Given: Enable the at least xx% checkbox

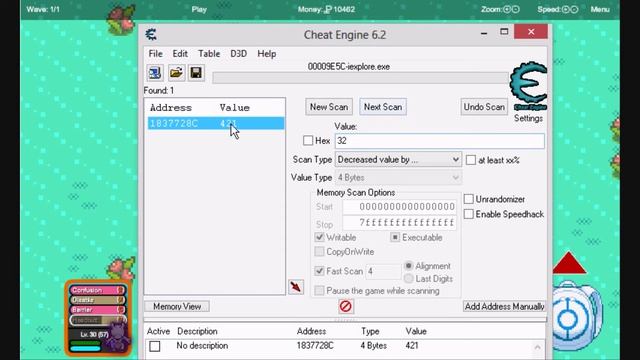Looking at the screenshot, I should (x=471, y=160).
